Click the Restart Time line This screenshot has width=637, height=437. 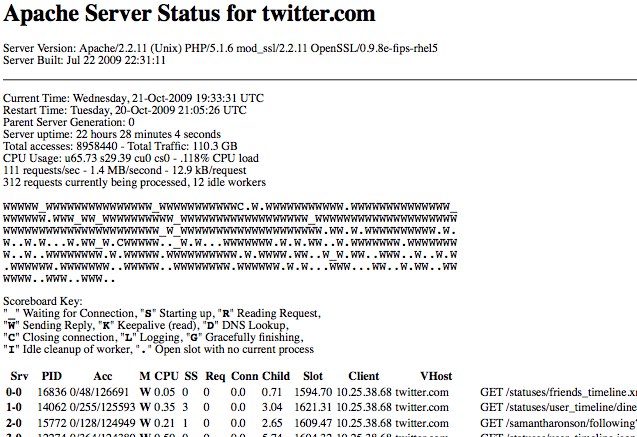pyautogui.click(x=125, y=110)
